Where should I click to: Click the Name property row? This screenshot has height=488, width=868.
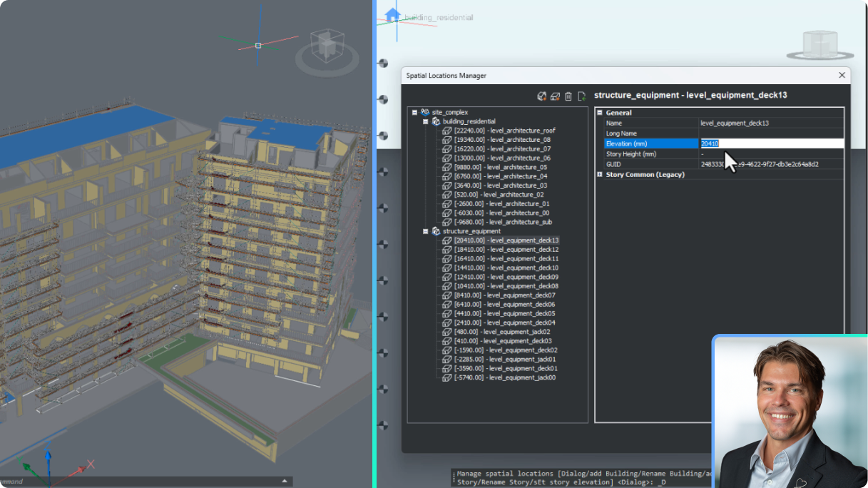(x=645, y=123)
